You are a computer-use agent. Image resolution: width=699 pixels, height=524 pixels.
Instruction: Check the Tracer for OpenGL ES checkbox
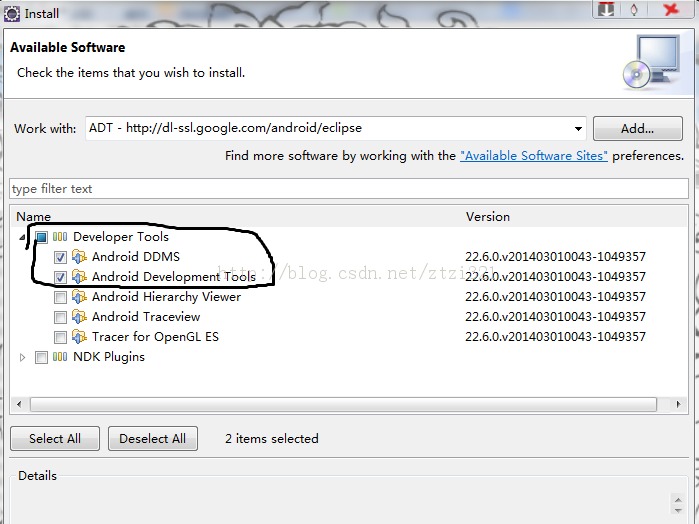pyautogui.click(x=60, y=337)
